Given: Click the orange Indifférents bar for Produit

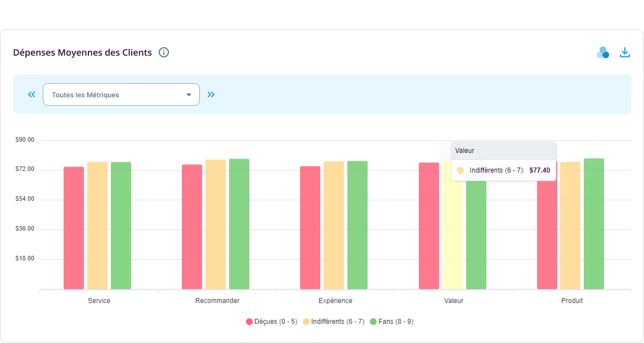Looking at the screenshot, I should click(x=570, y=225).
